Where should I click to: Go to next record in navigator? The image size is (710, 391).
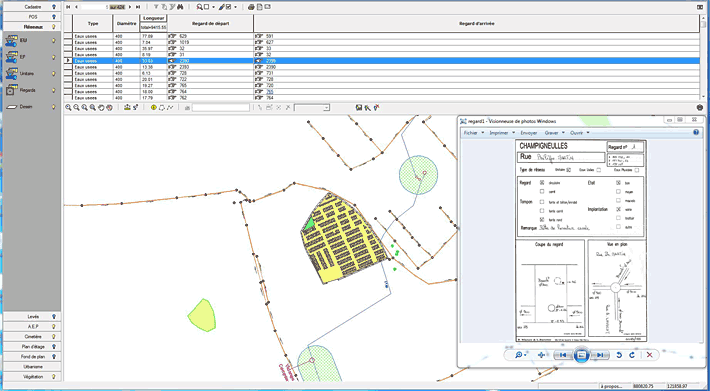pyautogui.click(x=130, y=7)
